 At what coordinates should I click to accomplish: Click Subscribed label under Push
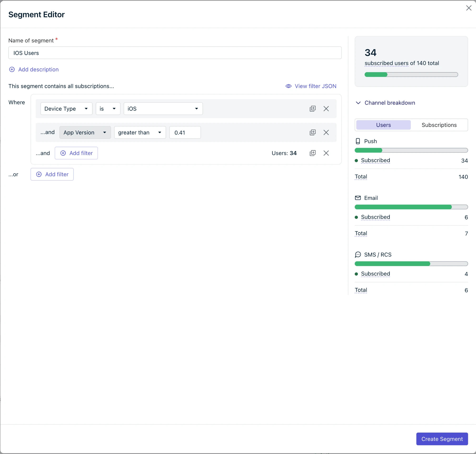coord(375,160)
